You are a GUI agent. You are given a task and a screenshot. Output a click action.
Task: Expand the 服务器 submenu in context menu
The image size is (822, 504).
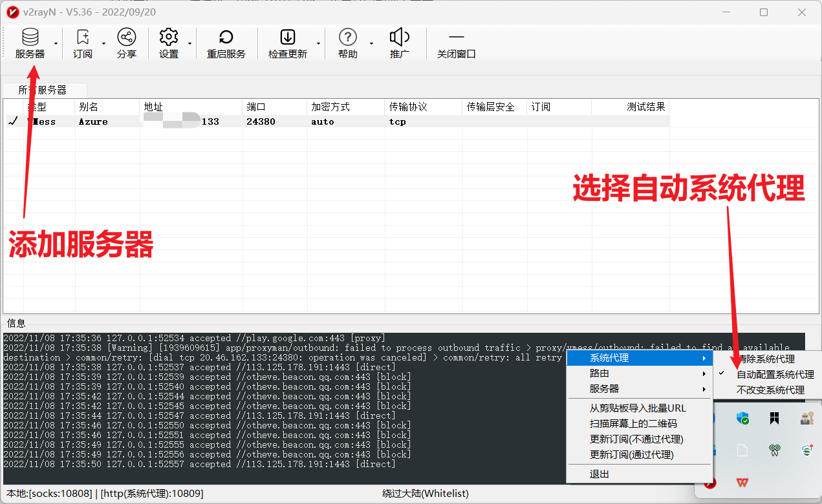[x=638, y=389]
